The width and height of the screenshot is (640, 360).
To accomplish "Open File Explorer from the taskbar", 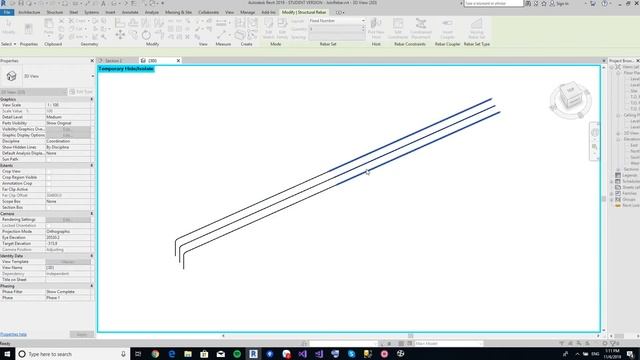I will tap(188, 354).
